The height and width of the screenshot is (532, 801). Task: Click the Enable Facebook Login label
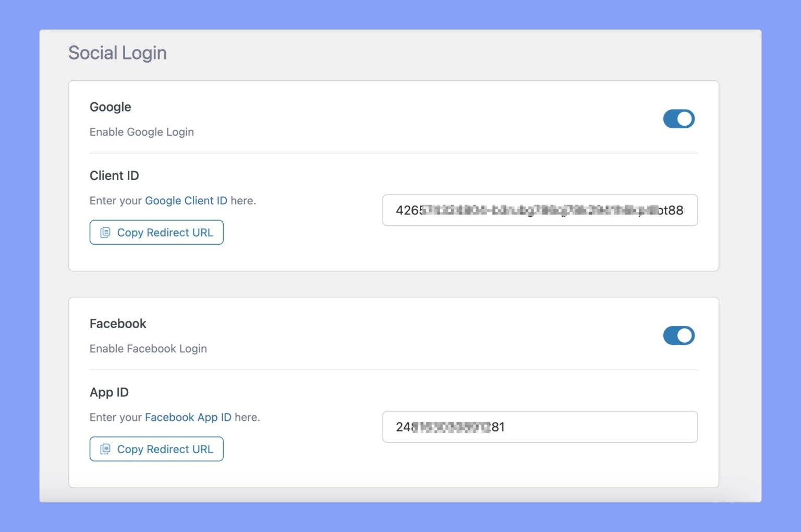coord(148,348)
